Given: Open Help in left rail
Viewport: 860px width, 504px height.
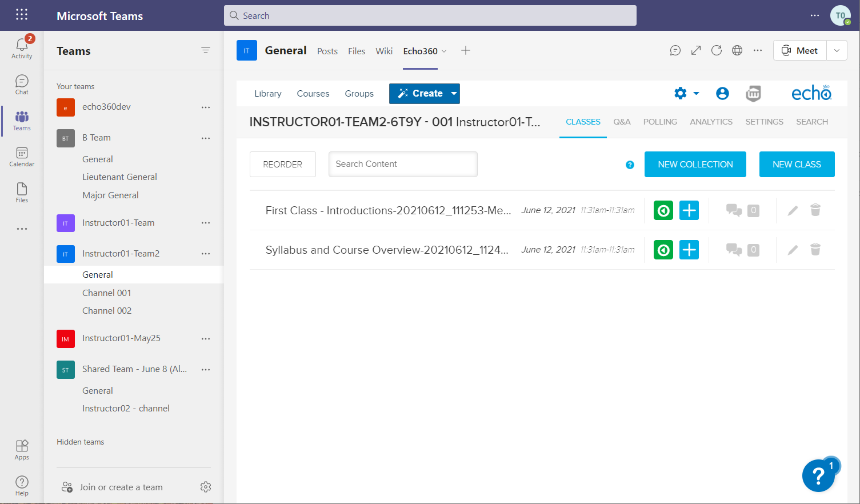Looking at the screenshot, I should pos(22,486).
